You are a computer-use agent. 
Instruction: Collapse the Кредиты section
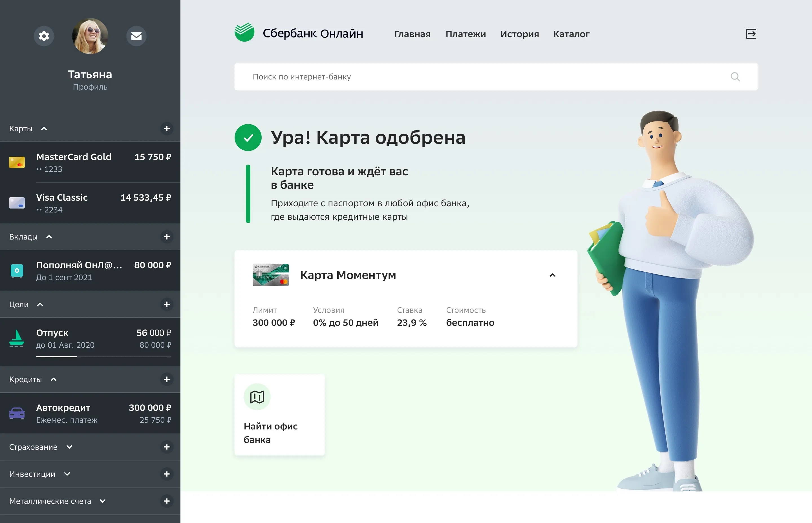[x=53, y=379]
